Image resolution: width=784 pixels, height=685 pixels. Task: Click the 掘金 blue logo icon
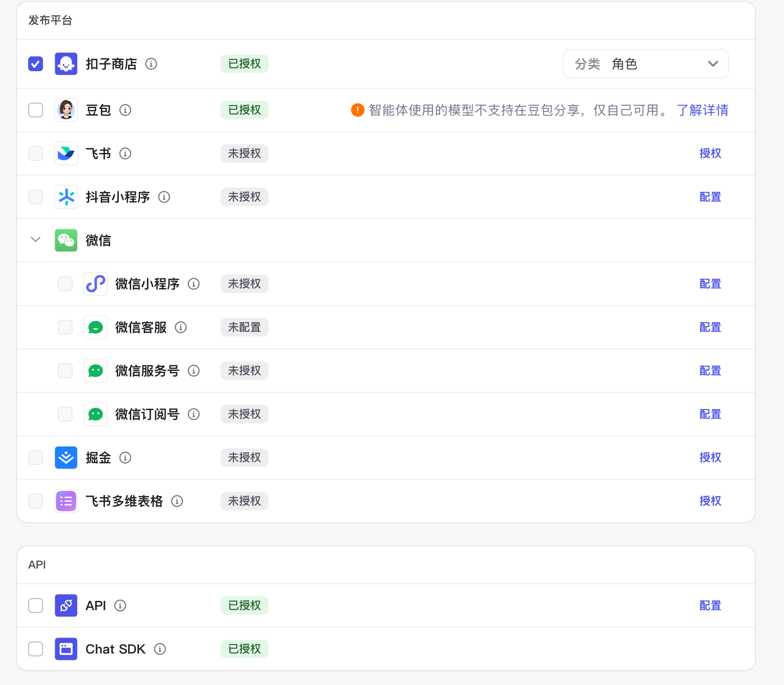pyautogui.click(x=66, y=458)
